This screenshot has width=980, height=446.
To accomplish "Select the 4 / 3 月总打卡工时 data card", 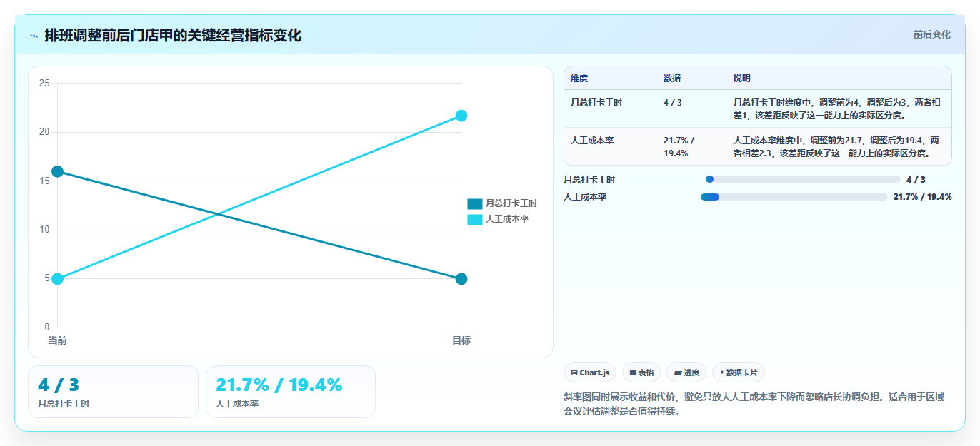I will (x=113, y=392).
